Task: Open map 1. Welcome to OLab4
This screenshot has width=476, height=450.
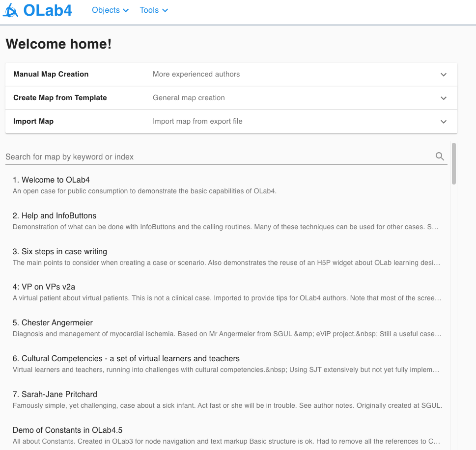Action: (x=51, y=180)
